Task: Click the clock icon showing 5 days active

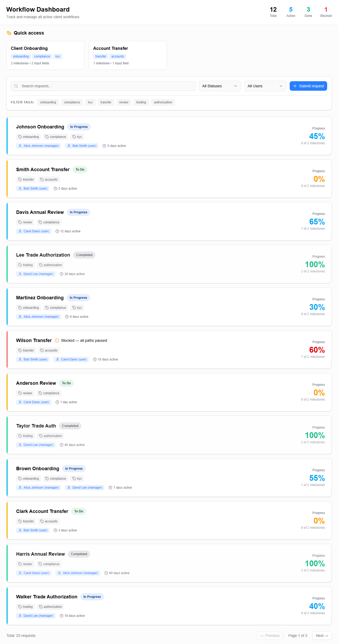Action: [x=104, y=146]
